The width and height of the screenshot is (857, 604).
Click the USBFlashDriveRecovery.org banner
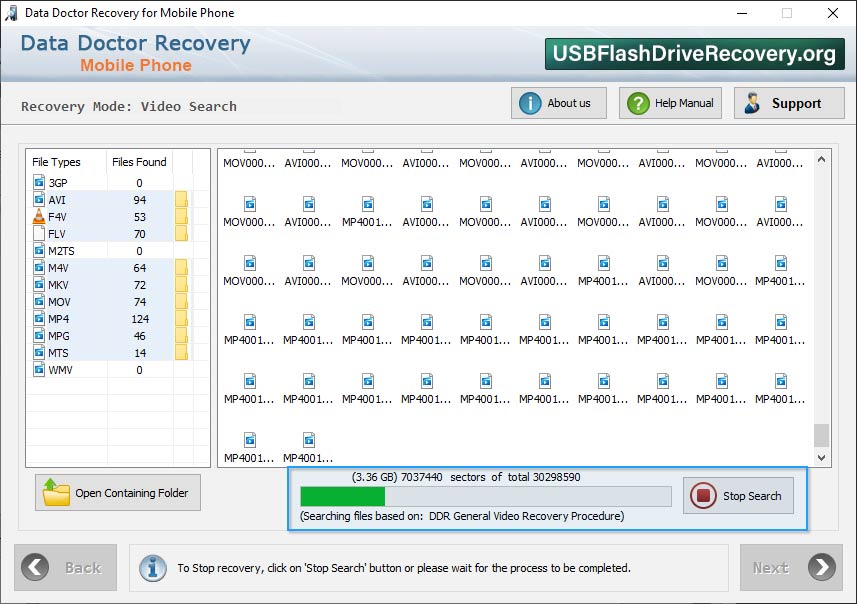tap(694, 54)
